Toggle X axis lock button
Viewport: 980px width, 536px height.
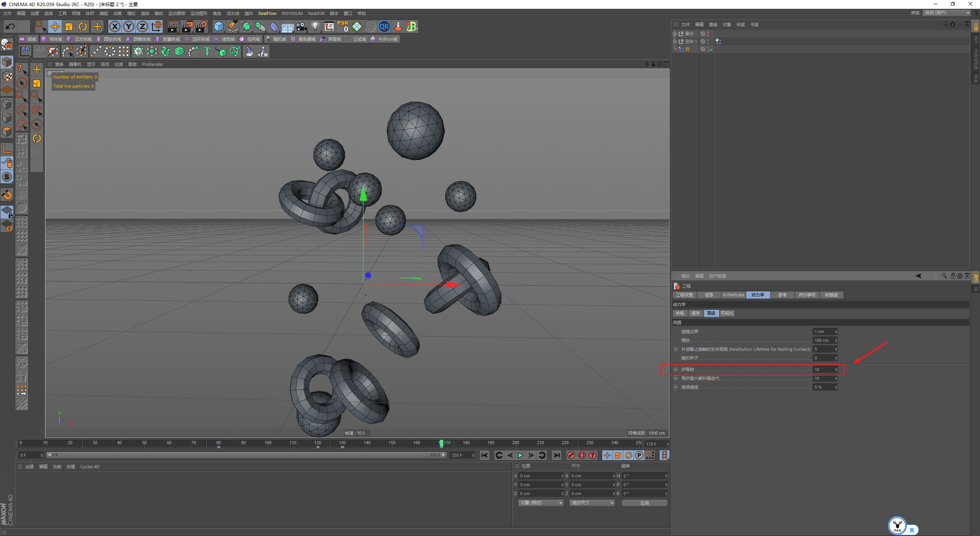click(114, 26)
